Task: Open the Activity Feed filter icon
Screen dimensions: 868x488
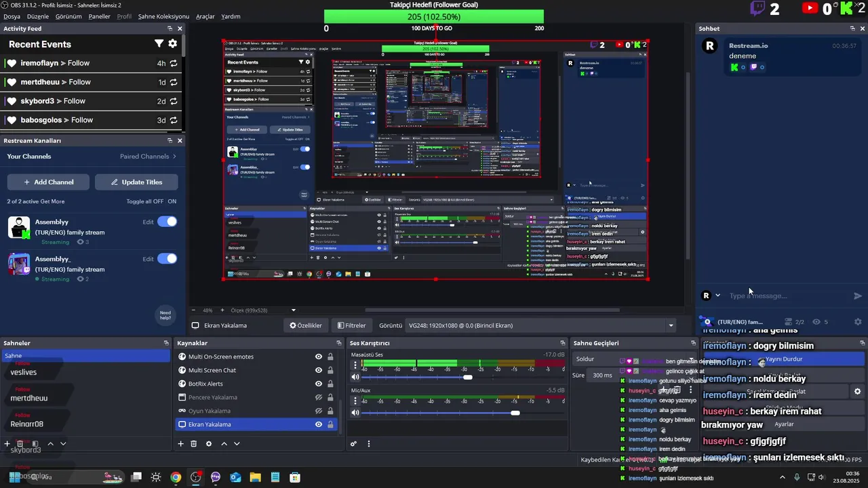Action: tap(159, 43)
